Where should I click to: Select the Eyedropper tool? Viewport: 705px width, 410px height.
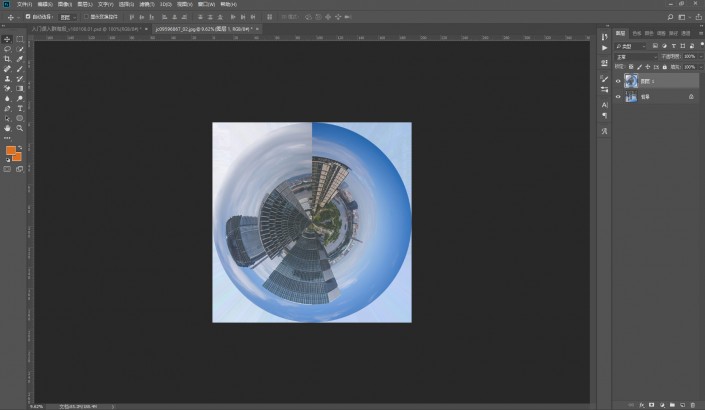(x=20, y=59)
